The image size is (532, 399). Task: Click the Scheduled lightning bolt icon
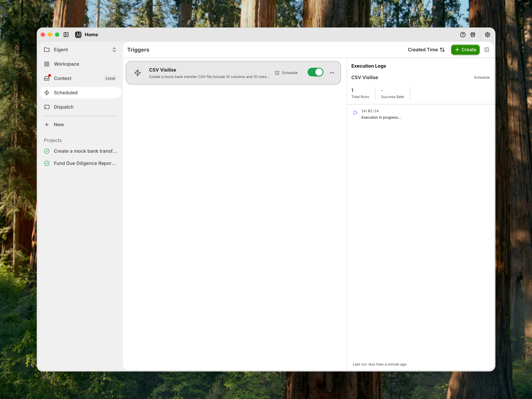[47, 93]
